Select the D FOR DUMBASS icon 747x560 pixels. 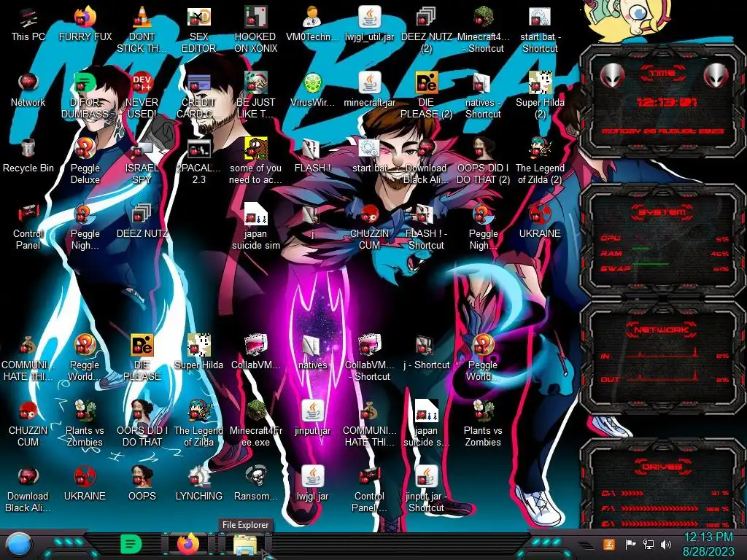(x=85, y=96)
